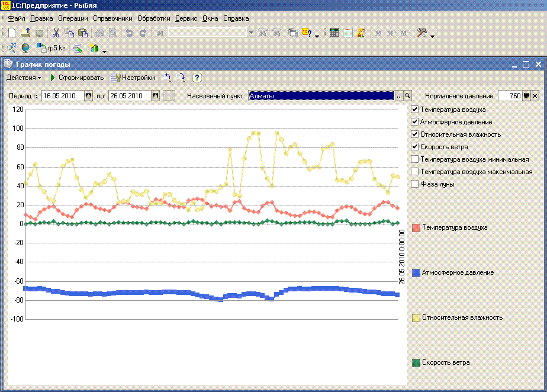The image size is (547, 392).
Task: Open the calculator icon in toolbar
Action: coord(334,33)
